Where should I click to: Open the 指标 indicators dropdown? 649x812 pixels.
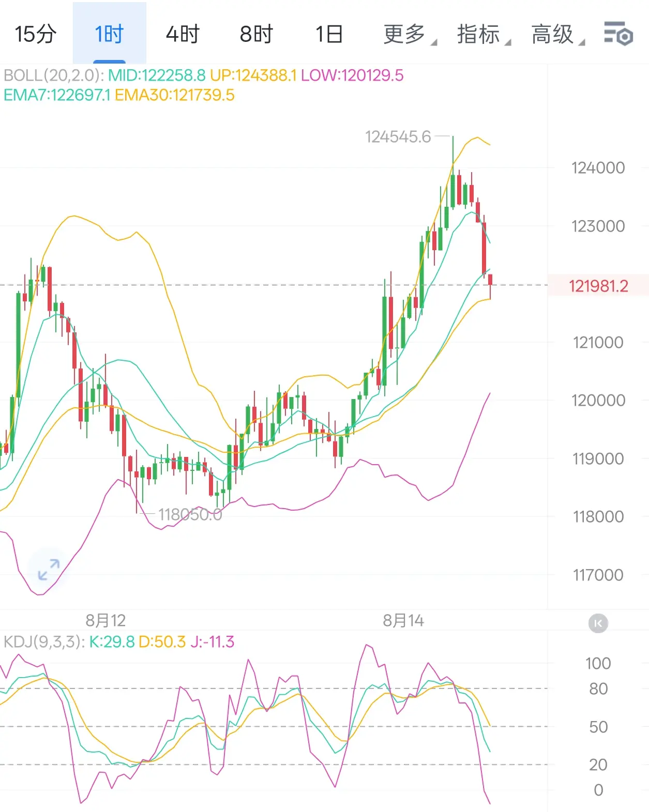[x=484, y=35]
